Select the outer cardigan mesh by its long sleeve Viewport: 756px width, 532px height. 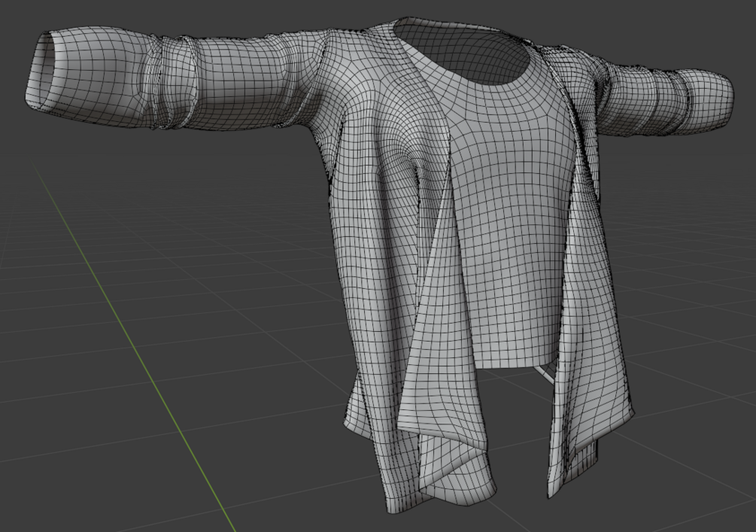(178, 80)
